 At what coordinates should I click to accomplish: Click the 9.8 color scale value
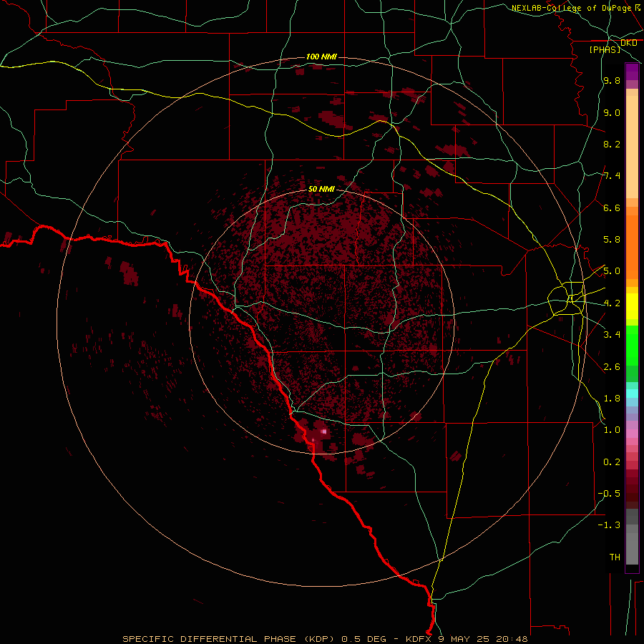pyautogui.click(x=612, y=80)
